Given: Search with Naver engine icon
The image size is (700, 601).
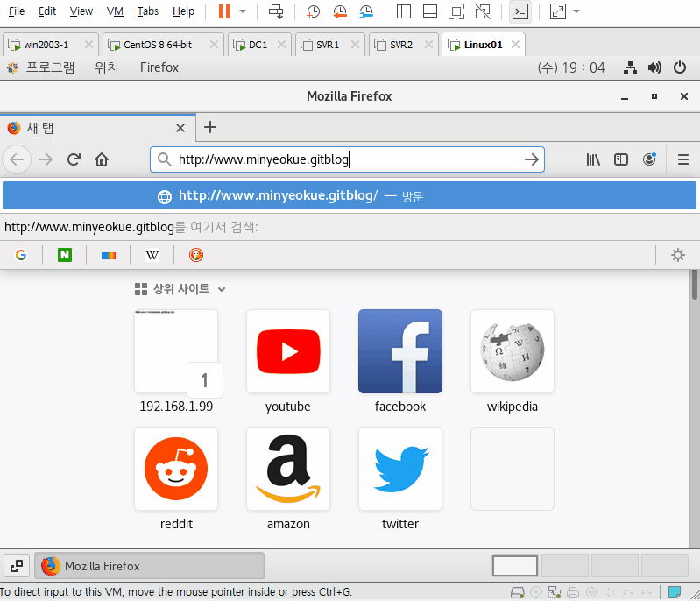Looking at the screenshot, I should click(x=65, y=255).
